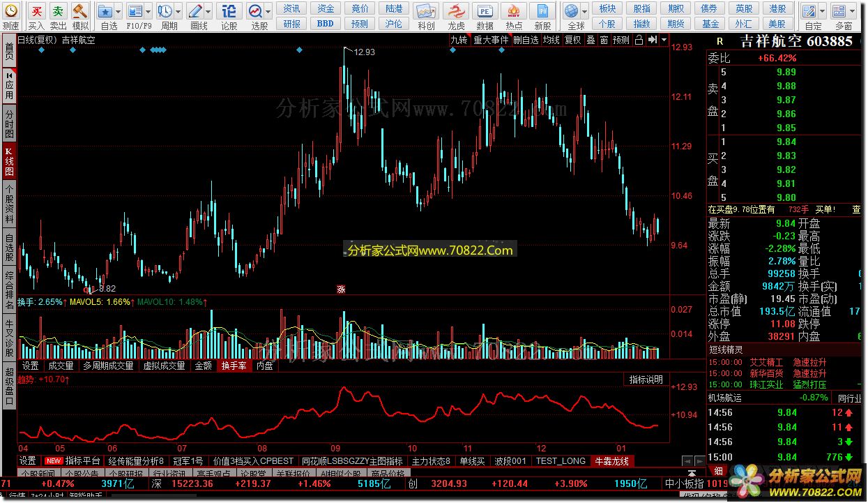This screenshot has height=503, width=868.
Task: Click the 艾艾精工 entry in 短线精灵
Action: pos(766,363)
